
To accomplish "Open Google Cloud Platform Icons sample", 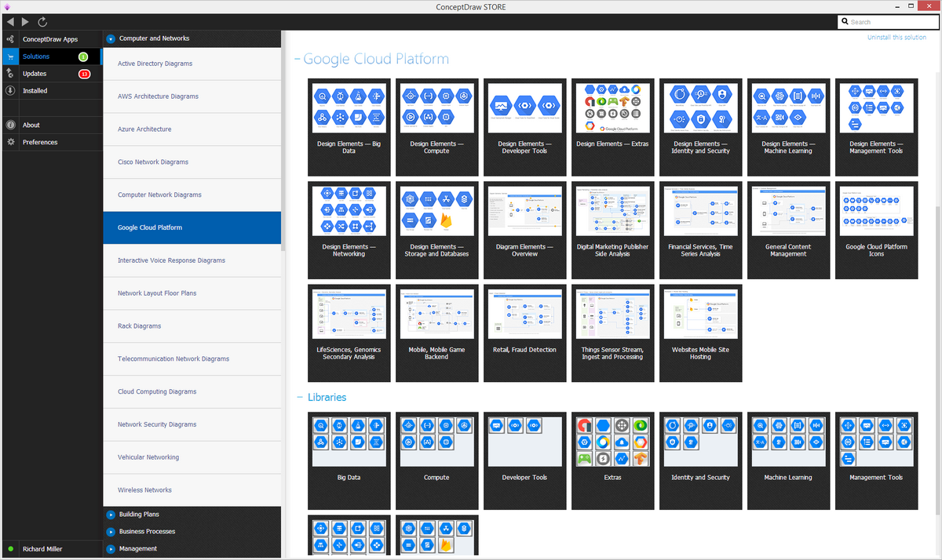I will [877, 230].
